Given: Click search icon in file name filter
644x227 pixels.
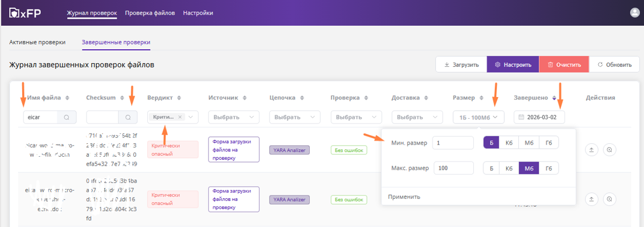Looking at the screenshot, I should click(67, 117).
